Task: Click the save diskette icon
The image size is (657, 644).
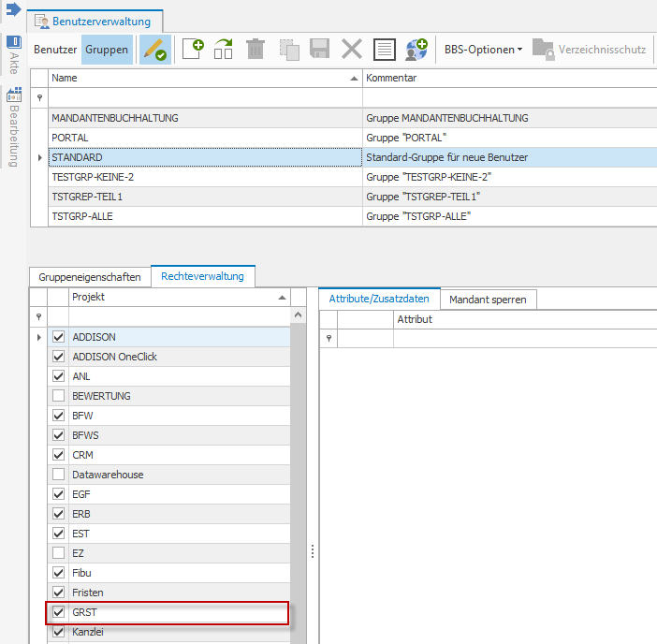Action: pyautogui.click(x=320, y=49)
